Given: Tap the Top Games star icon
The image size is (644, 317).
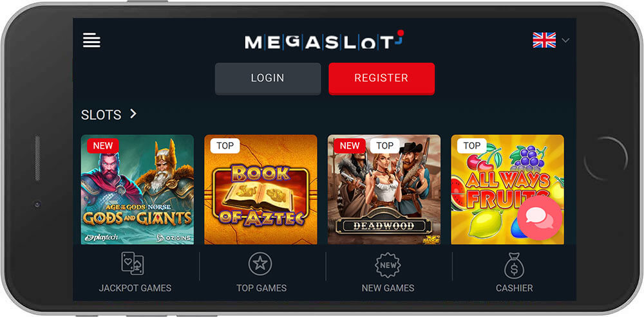Looking at the screenshot, I should [260, 264].
